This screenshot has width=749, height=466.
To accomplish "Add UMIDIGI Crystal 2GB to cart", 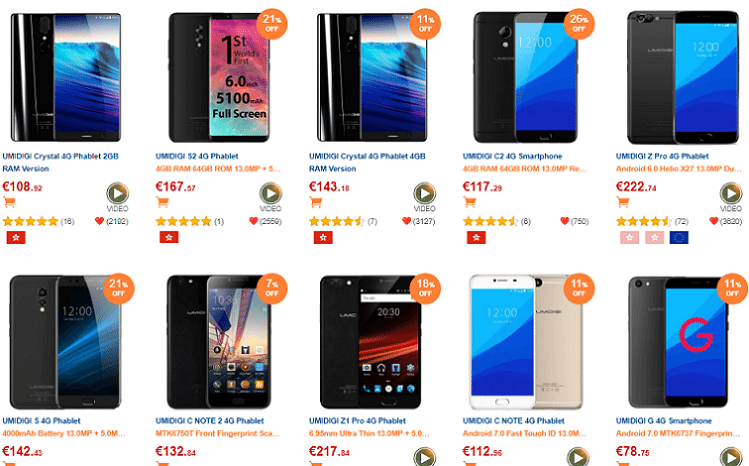I will [10, 202].
